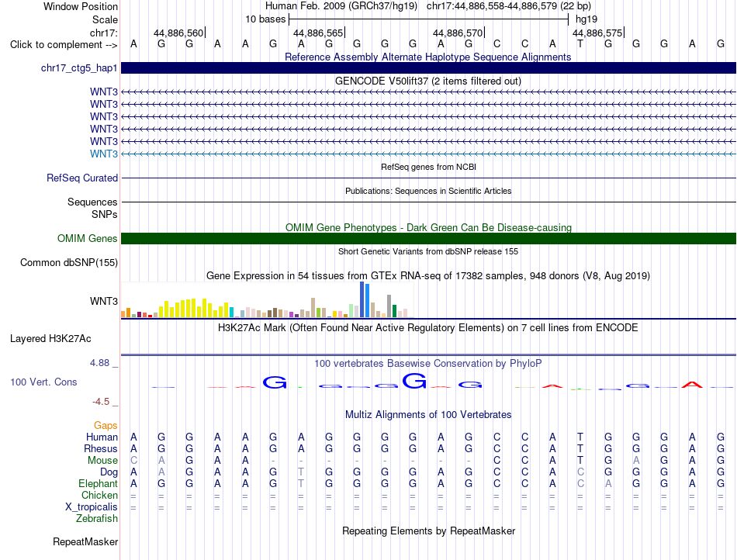Click the 44,886,575 coordinate marker
Image resolution: width=737 pixels, height=560 pixels.
pos(597,33)
